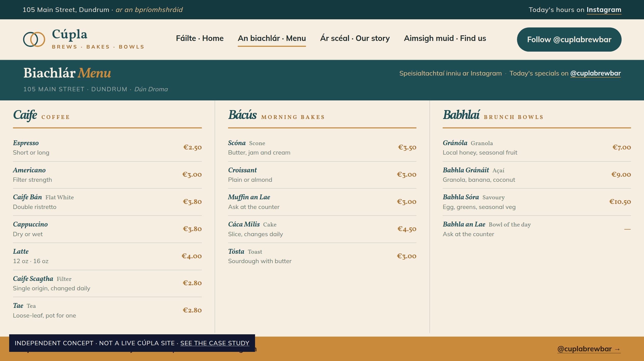The height and width of the screenshot is (361, 644).
Task: Click 'Loose-leaf, pot for one' text
Action: [45, 315]
